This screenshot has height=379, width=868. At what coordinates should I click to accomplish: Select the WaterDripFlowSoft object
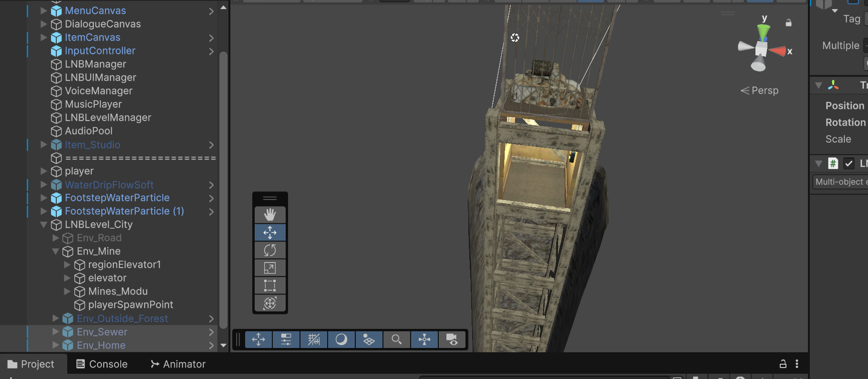click(x=109, y=185)
